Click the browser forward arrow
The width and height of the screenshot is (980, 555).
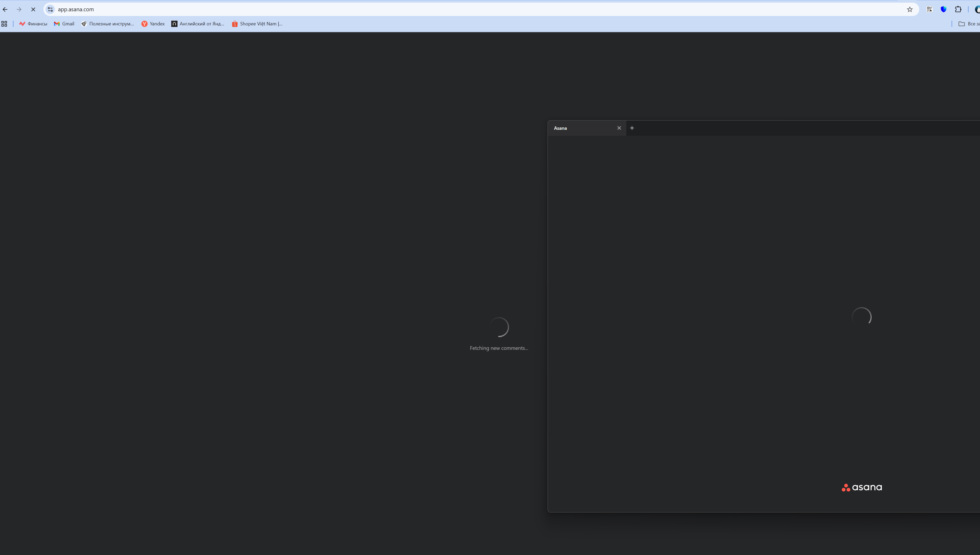point(19,9)
